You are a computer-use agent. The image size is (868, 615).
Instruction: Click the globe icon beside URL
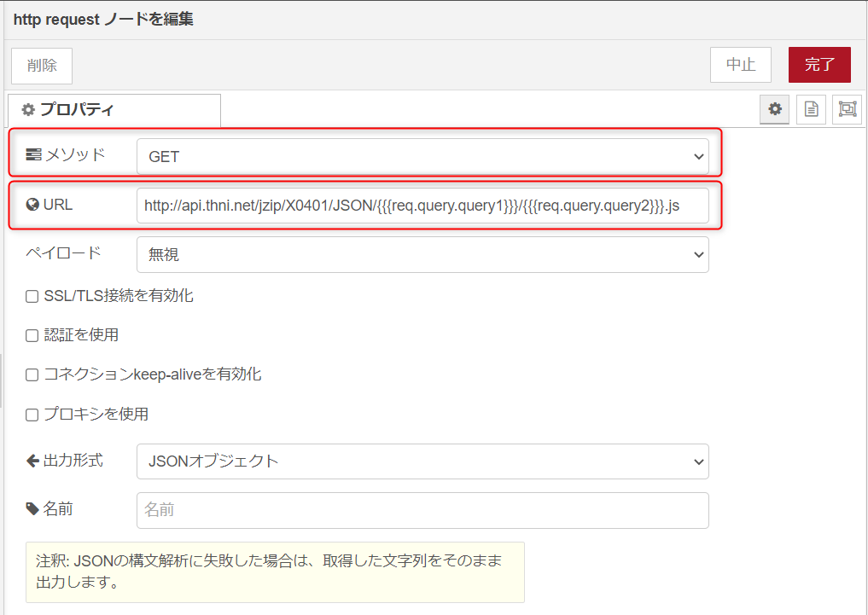[32, 205]
